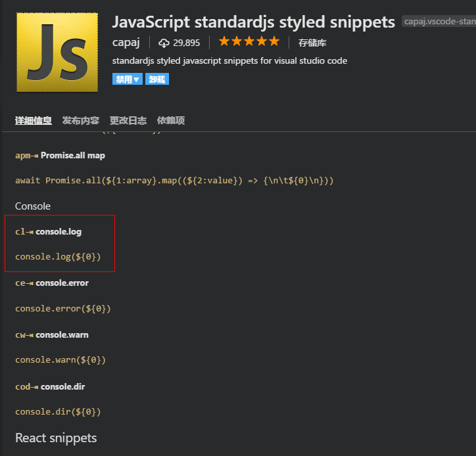Switch to the 依赖项 tab
This screenshot has width=476, height=456.
point(170,120)
